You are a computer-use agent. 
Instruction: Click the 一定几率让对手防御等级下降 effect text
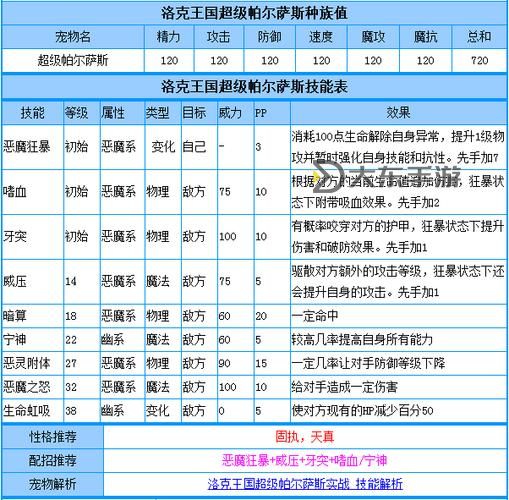pyautogui.click(x=368, y=363)
